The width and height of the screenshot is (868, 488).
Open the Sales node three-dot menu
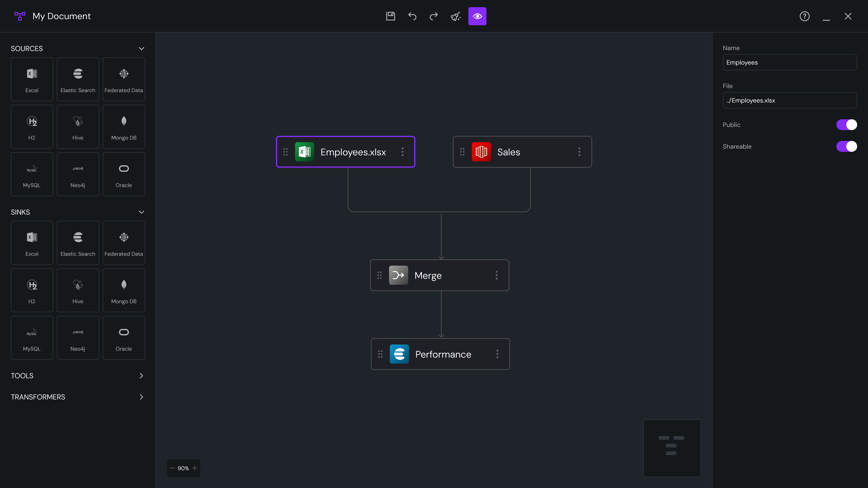tap(579, 152)
